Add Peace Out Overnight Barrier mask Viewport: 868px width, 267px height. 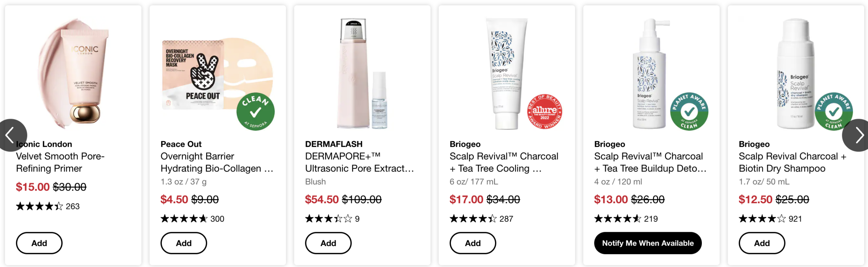point(184,243)
